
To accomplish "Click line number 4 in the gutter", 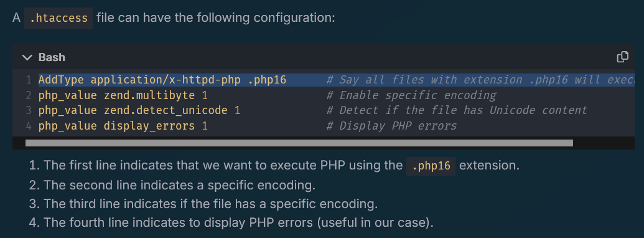I will pyautogui.click(x=29, y=126).
